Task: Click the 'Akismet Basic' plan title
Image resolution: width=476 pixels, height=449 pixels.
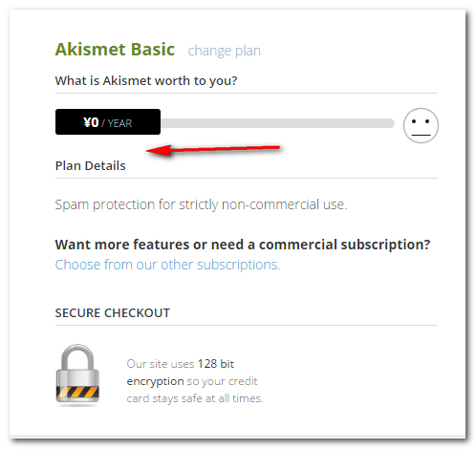Action: click(115, 50)
